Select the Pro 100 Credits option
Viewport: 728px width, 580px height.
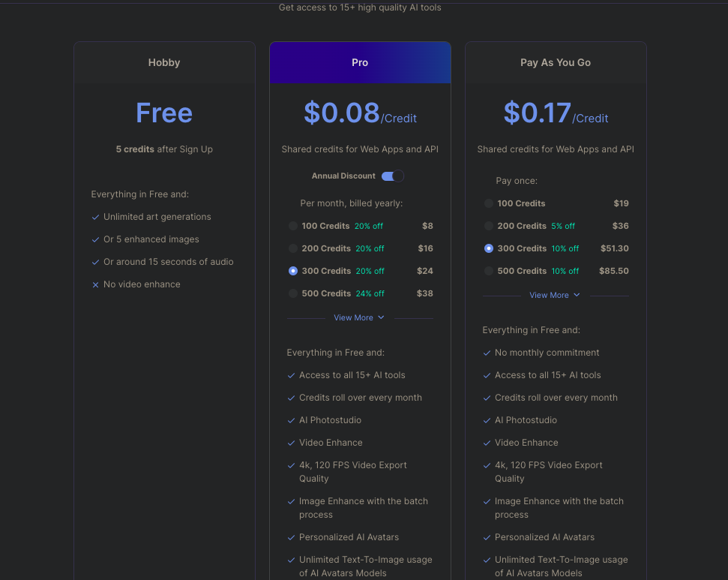293,226
